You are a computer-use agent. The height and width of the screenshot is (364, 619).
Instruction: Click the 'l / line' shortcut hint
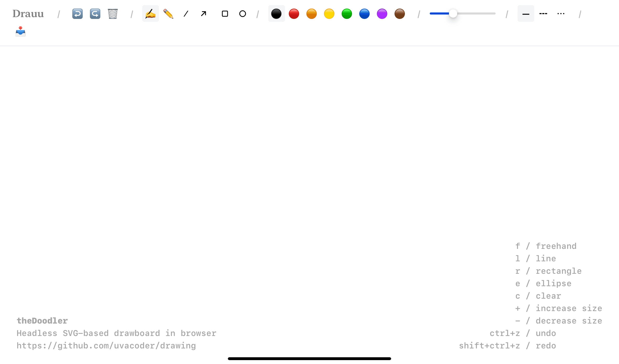click(x=536, y=258)
